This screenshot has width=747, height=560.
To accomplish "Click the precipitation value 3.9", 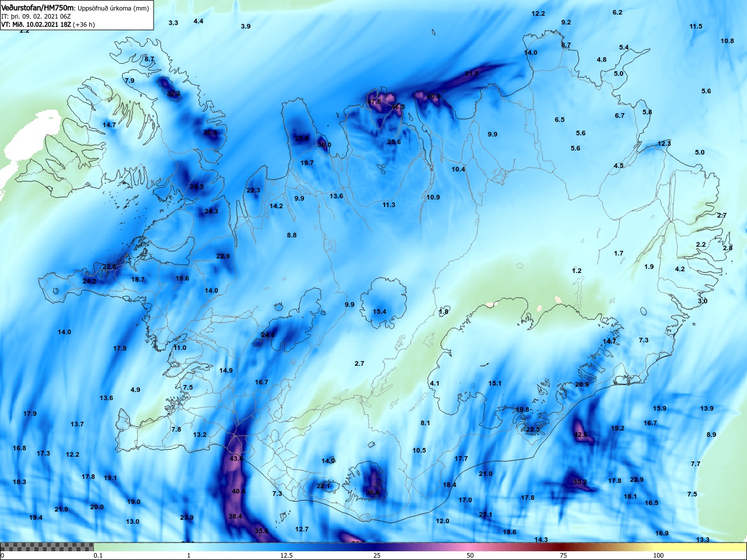I will 246,26.
